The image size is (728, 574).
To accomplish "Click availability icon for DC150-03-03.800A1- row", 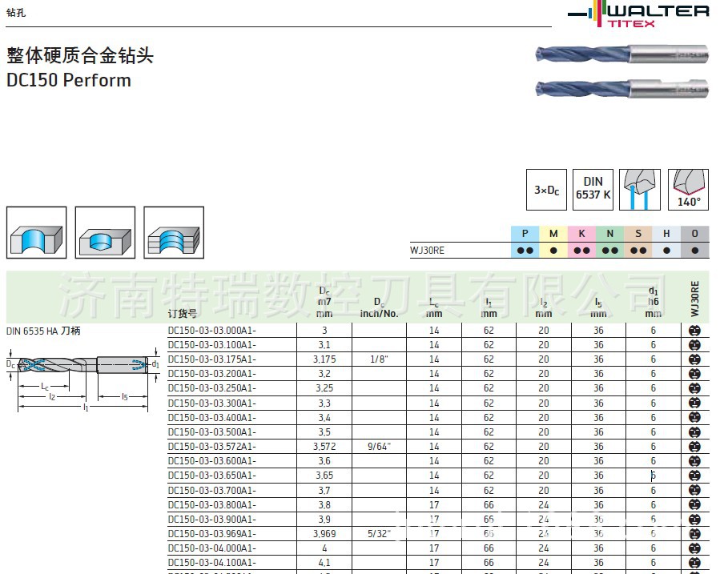I will (694, 504).
